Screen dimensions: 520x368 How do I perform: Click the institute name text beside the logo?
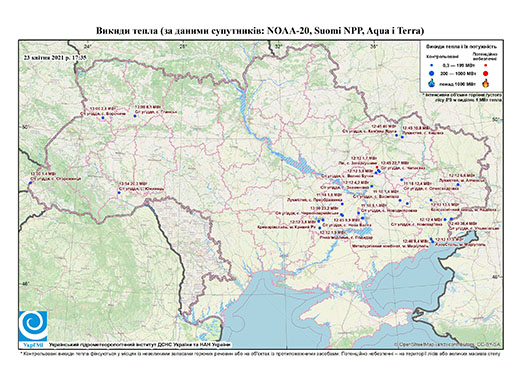click(x=139, y=345)
